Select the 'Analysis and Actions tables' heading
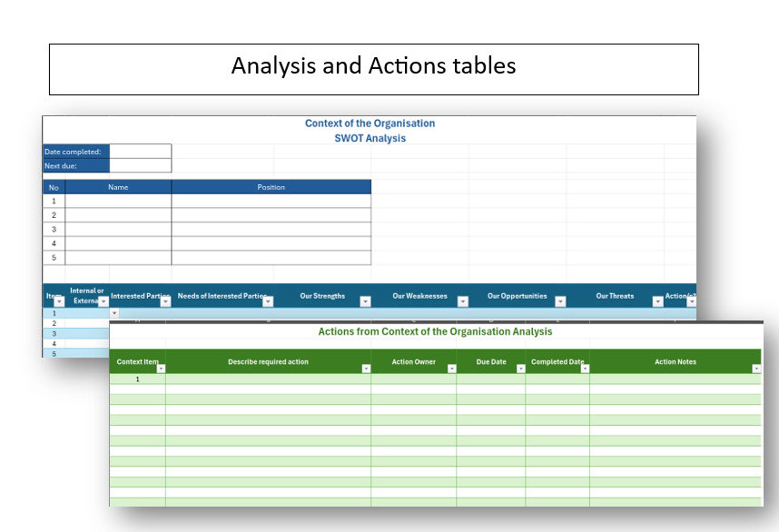Image resolution: width=779 pixels, height=532 pixels. pyautogui.click(x=373, y=66)
